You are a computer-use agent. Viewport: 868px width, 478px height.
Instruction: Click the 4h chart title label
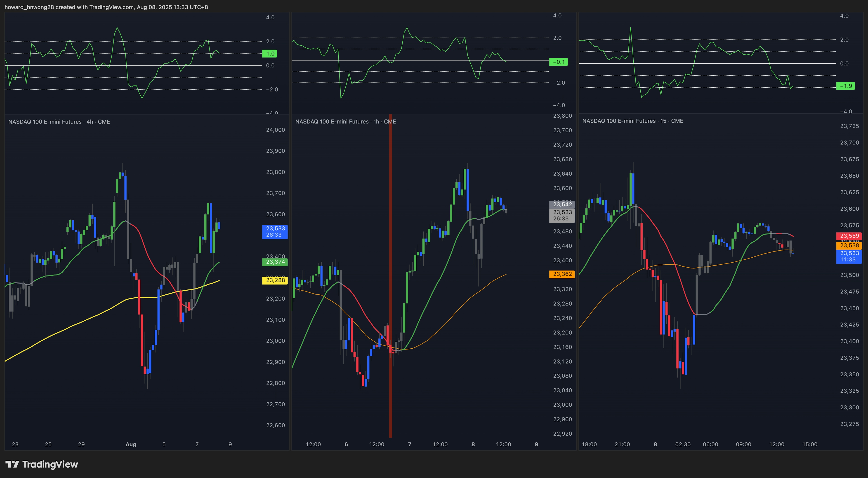pyautogui.click(x=59, y=122)
